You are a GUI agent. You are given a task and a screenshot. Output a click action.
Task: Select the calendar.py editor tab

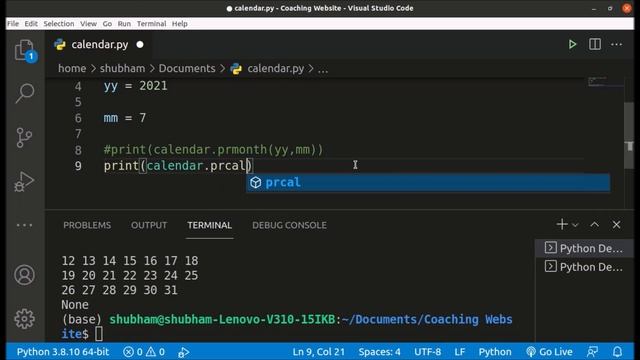coord(98,44)
